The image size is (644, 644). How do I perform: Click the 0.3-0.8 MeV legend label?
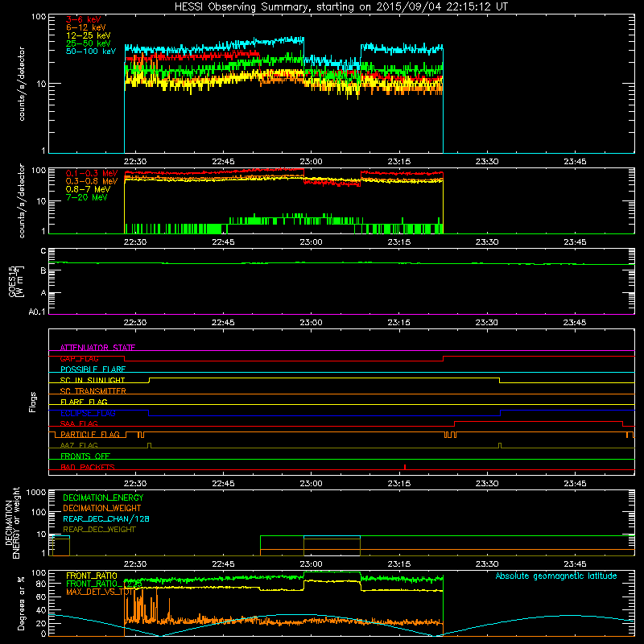click(x=92, y=181)
